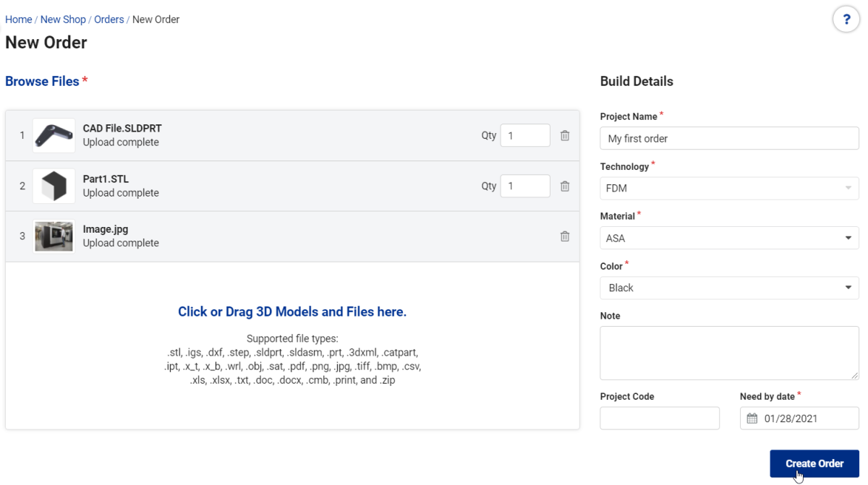The height and width of the screenshot is (485, 868).
Task: Click 'Click or Drag 3D Models and Files here'
Action: (292, 312)
